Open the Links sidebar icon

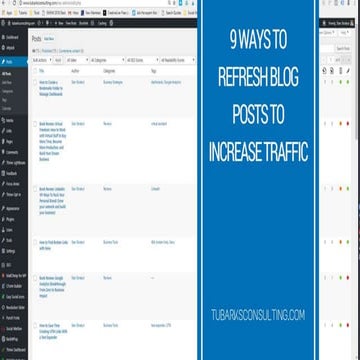[x=3, y=131]
